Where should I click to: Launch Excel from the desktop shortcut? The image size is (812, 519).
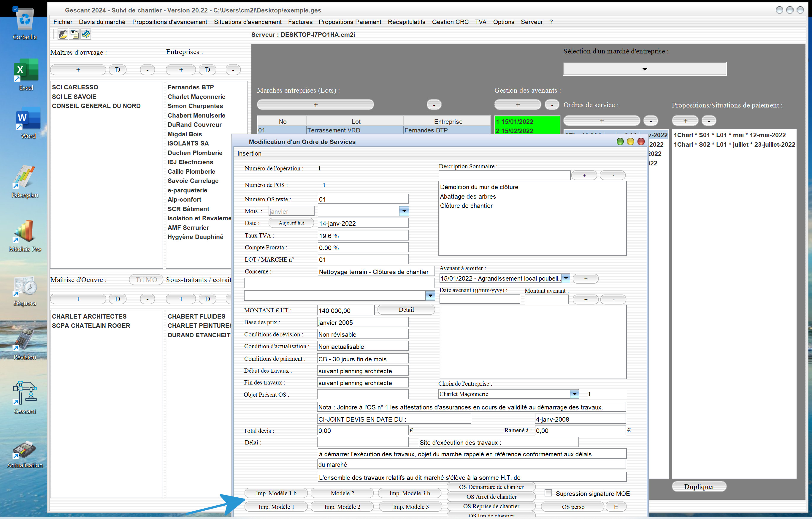click(x=26, y=75)
